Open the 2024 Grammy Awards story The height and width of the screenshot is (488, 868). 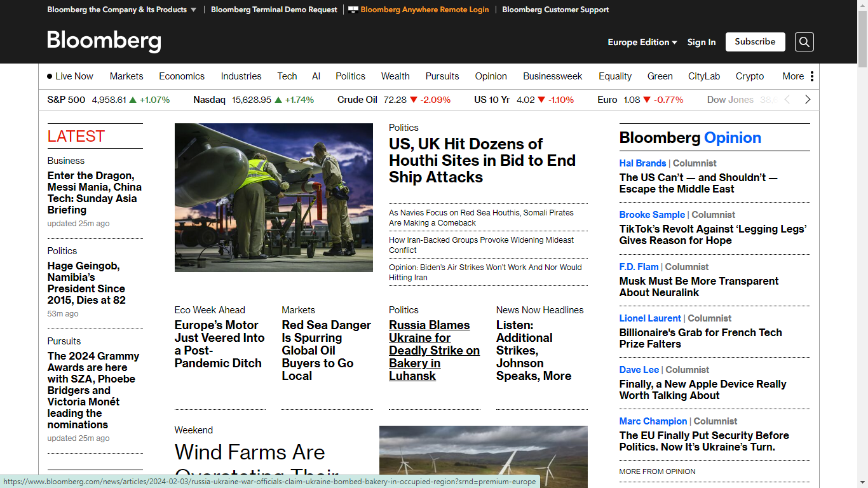click(93, 390)
